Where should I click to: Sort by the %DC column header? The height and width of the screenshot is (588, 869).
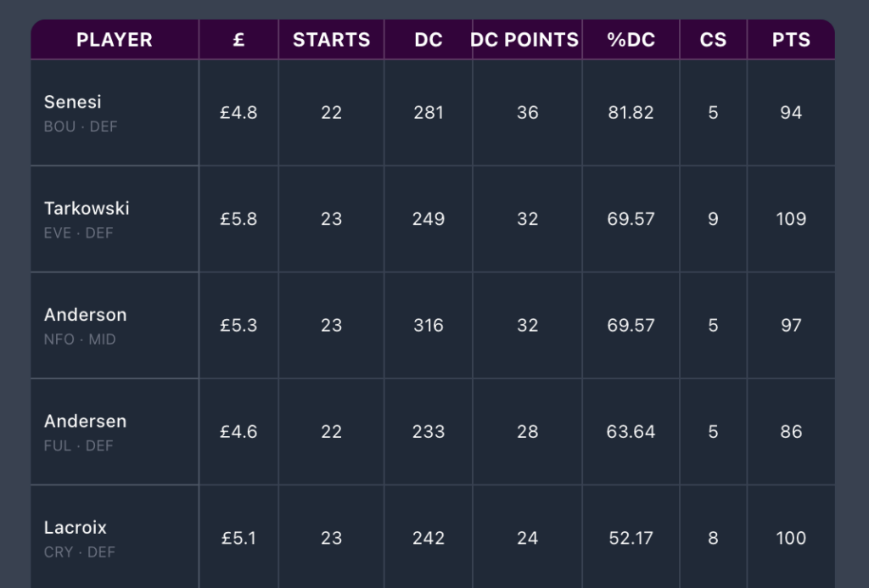click(631, 40)
